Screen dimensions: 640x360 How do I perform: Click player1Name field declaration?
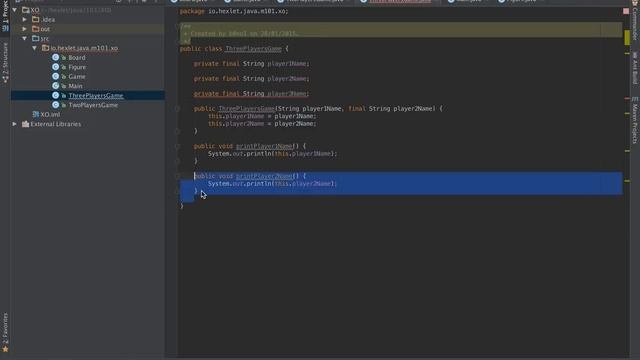(x=251, y=64)
